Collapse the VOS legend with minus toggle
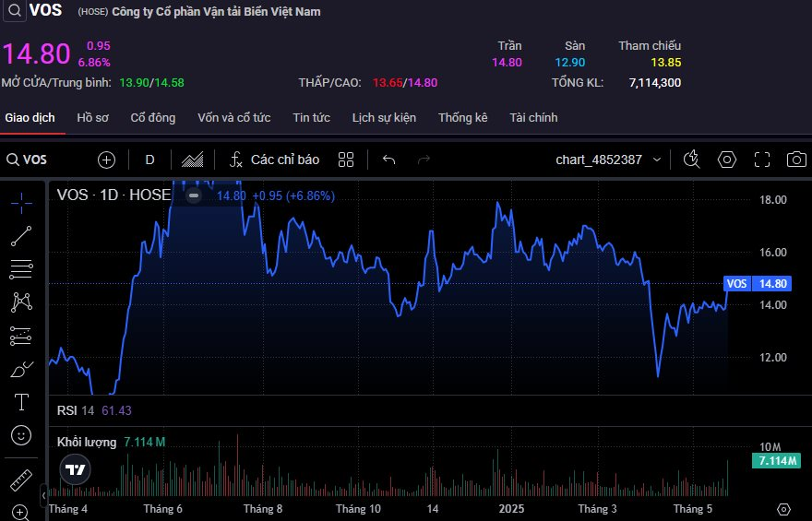This screenshot has height=521, width=812. [x=194, y=195]
